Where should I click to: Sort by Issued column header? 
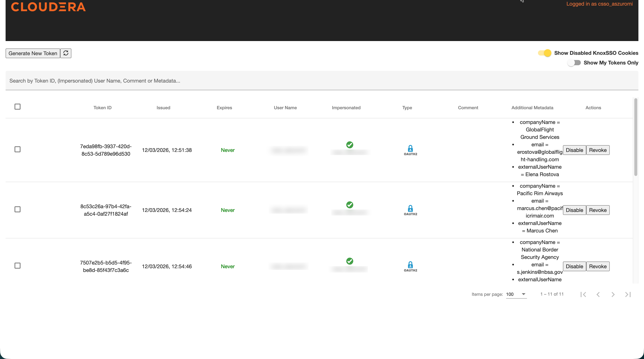pyautogui.click(x=163, y=108)
